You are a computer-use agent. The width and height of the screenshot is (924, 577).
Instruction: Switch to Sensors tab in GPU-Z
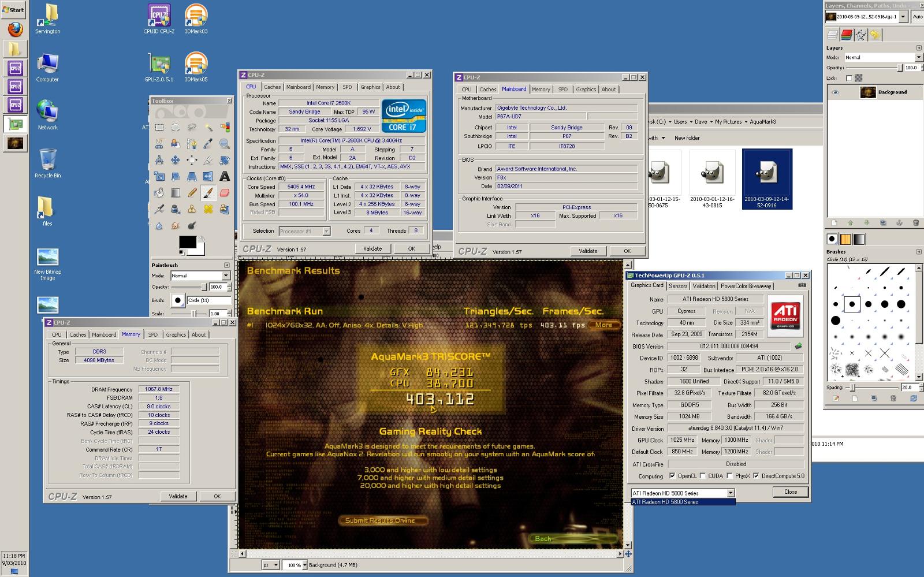(678, 286)
